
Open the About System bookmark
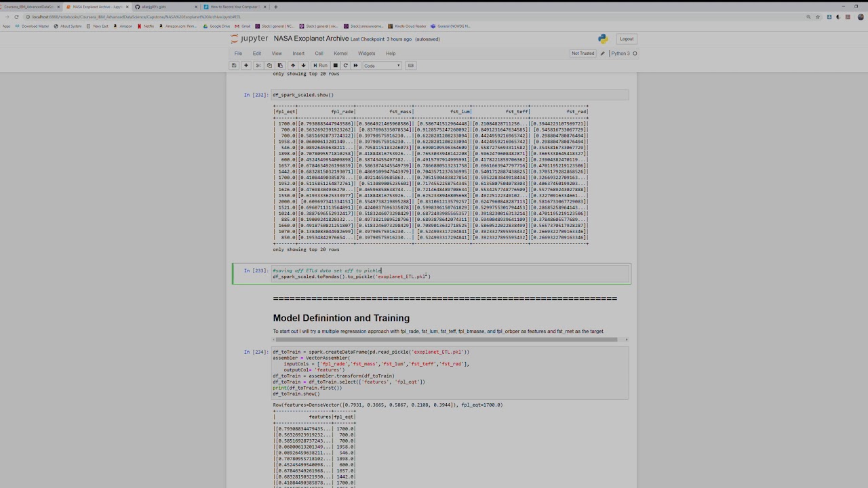point(67,26)
